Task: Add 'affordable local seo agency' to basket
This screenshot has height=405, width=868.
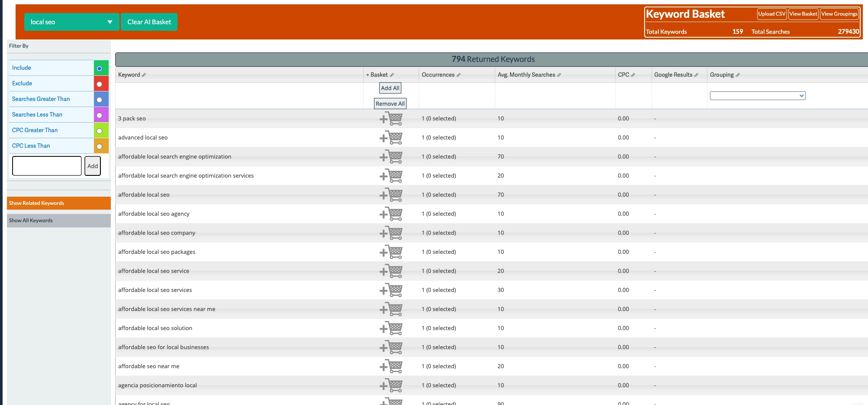Action: pyautogui.click(x=391, y=214)
